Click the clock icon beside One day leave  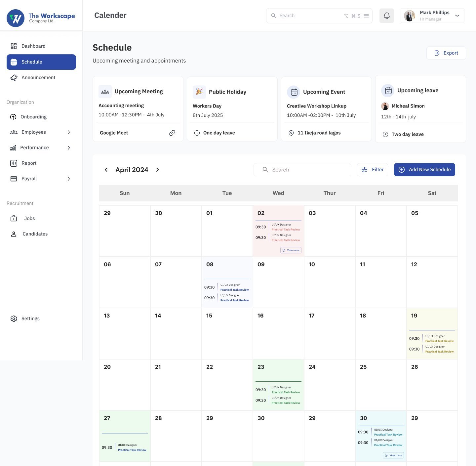[x=197, y=133]
